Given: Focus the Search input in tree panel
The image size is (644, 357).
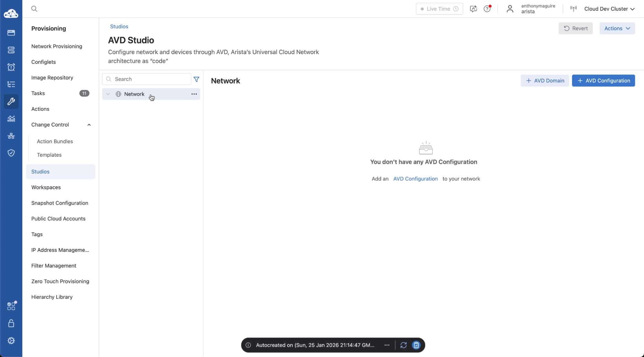Looking at the screenshot, I should click(x=147, y=79).
